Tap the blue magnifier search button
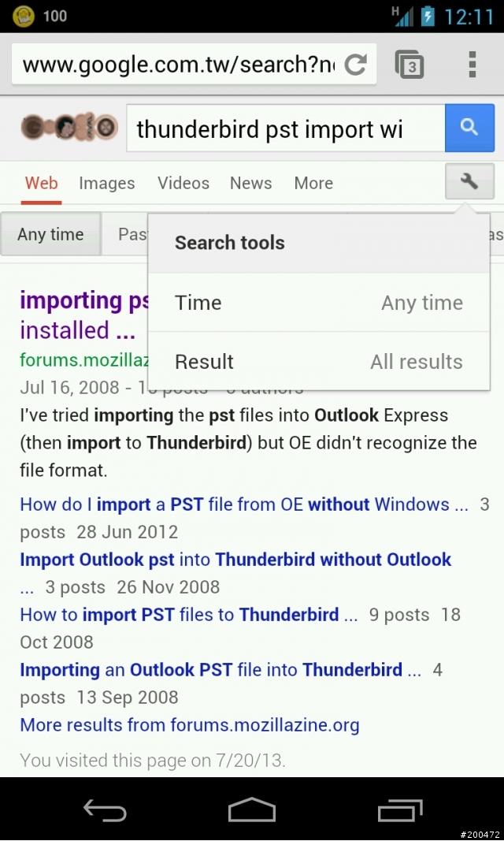This screenshot has width=504, height=841. pos(469,128)
